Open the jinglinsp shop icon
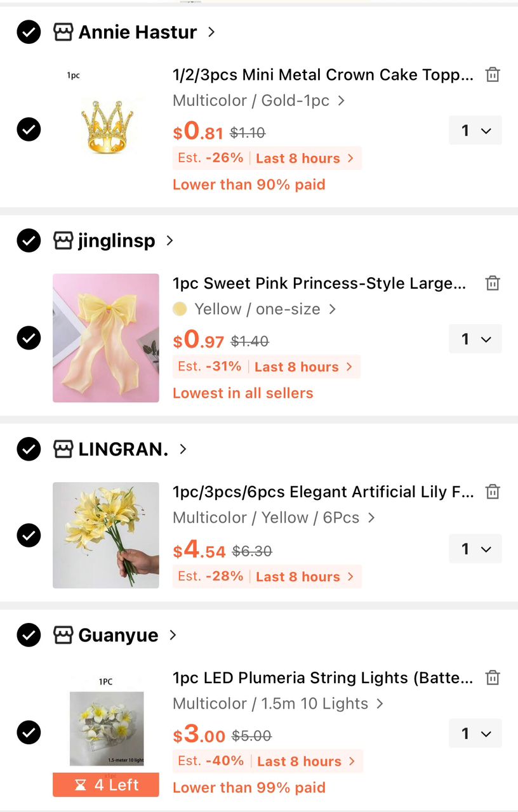518x812 pixels. [63, 240]
